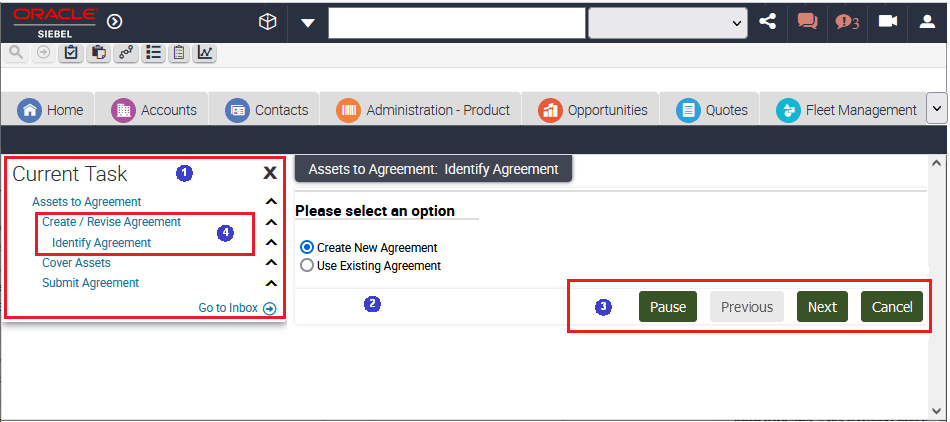Click the video camera icon
This screenshot has height=422, width=950.
coord(888,21)
